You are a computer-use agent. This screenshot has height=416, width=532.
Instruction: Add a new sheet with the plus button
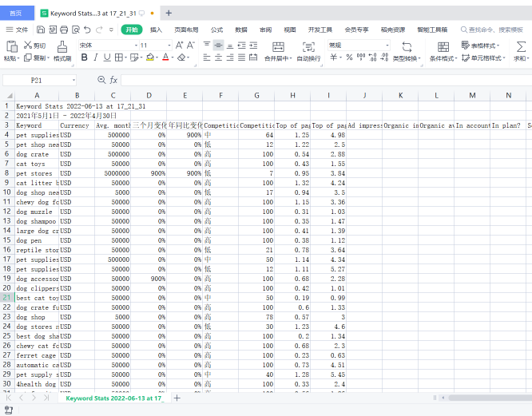point(177,398)
